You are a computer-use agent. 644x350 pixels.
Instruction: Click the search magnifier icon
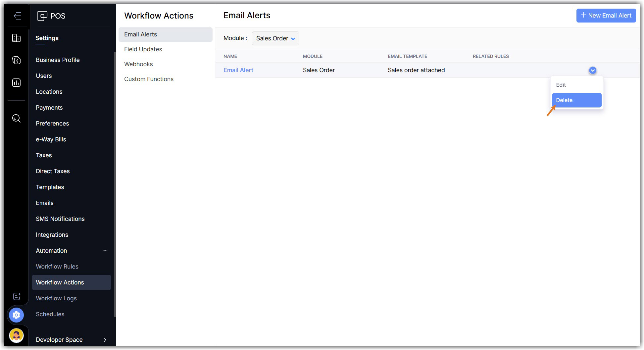point(16,118)
